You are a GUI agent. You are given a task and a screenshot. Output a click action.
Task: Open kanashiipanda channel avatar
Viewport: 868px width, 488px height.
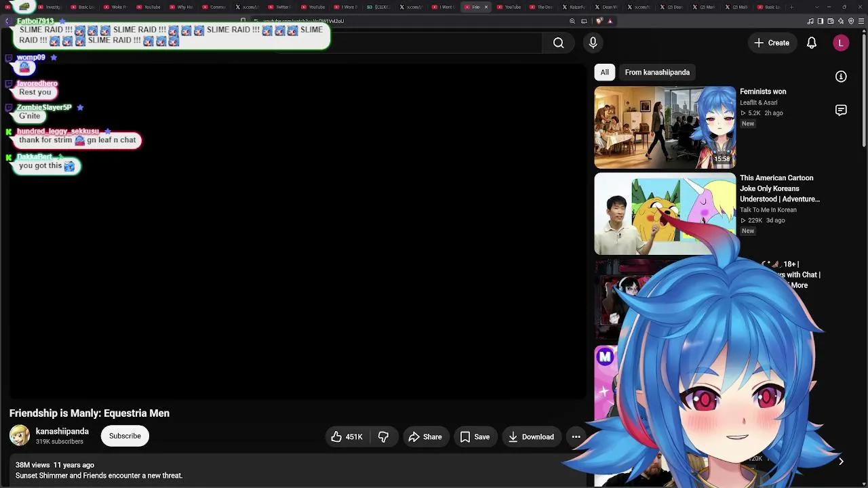(x=20, y=436)
